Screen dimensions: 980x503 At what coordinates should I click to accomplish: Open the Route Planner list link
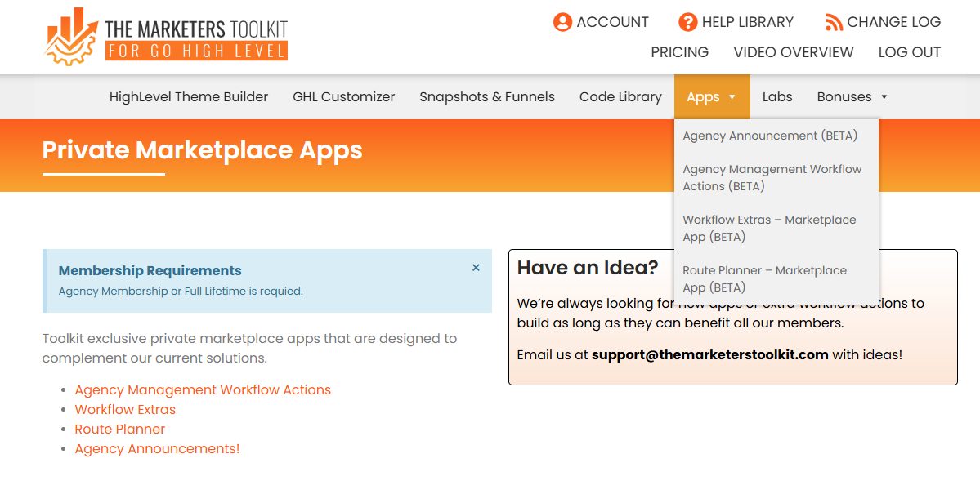pyautogui.click(x=120, y=430)
